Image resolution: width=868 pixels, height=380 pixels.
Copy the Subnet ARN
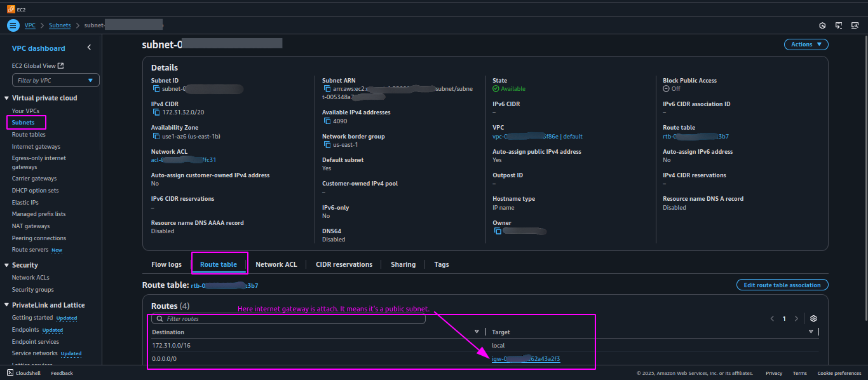coord(327,89)
